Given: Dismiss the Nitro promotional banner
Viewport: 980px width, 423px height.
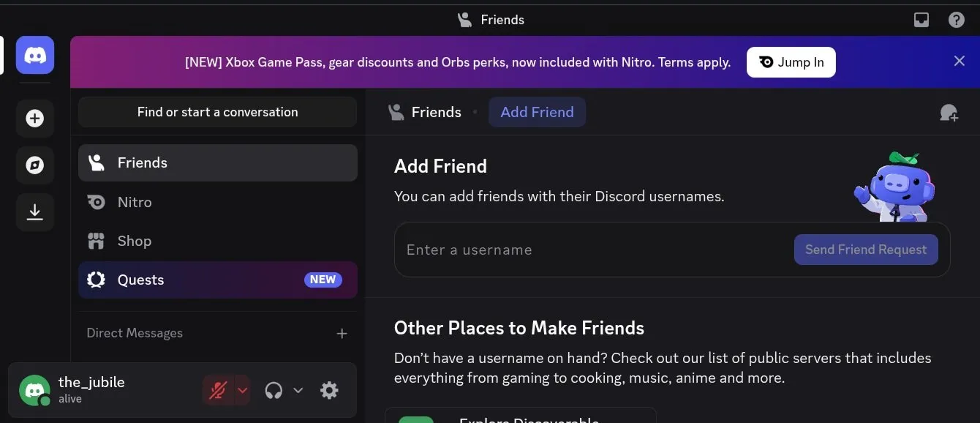Looking at the screenshot, I should (x=960, y=61).
